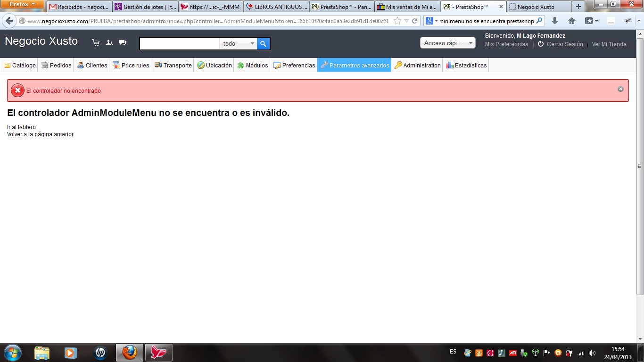Screen dimensions: 644x362
Task: Open the Price rules menu
Action: (131, 66)
